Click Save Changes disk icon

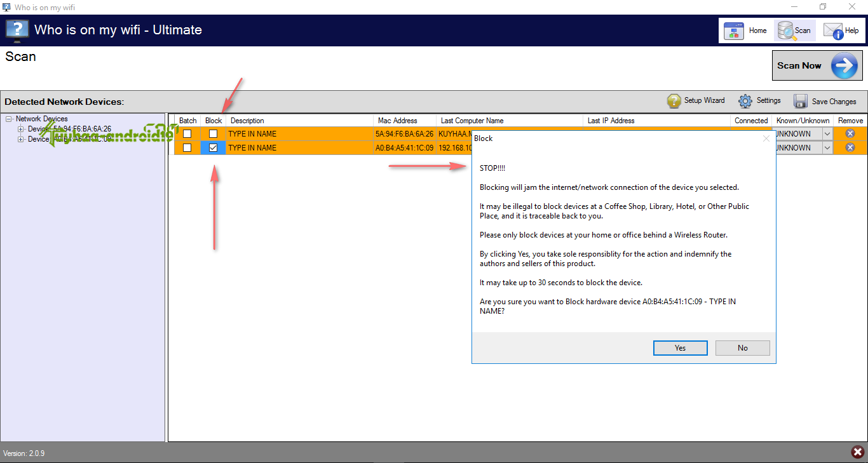[x=801, y=102]
